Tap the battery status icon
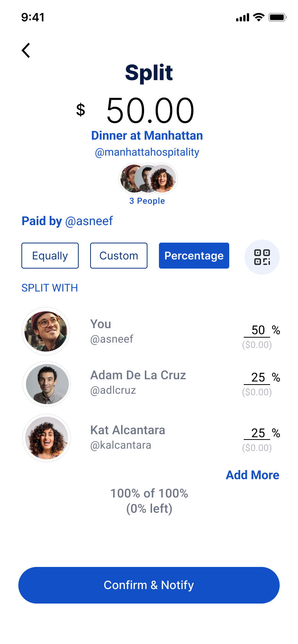Screen dimensions: 298x644 (278, 17)
